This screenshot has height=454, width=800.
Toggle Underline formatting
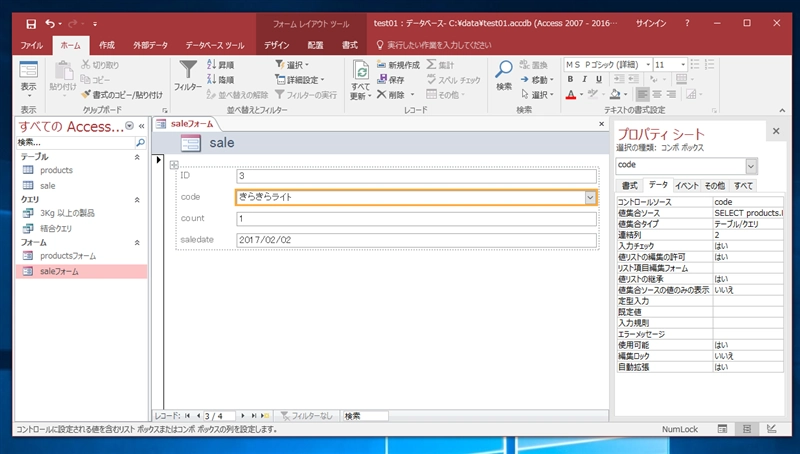pos(599,79)
